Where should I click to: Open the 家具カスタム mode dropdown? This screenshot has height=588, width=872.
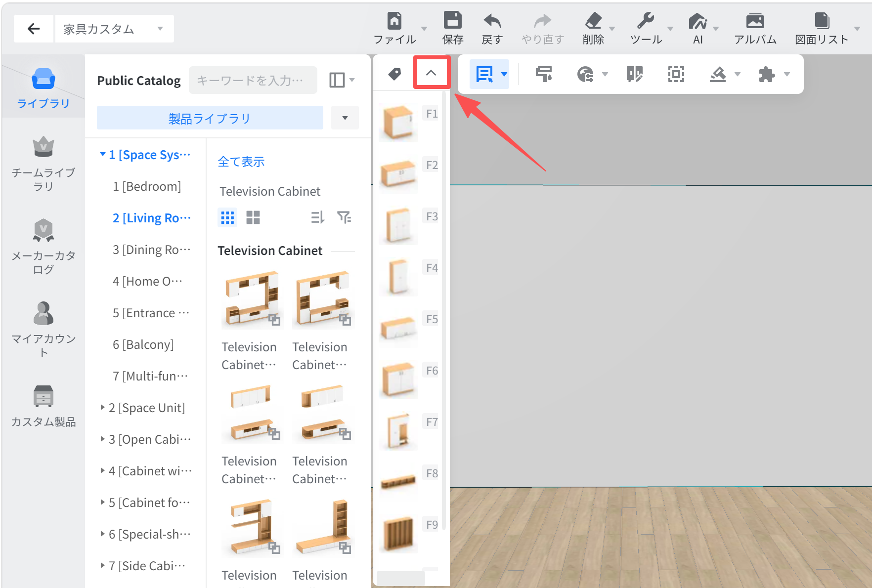[x=114, y=29]
